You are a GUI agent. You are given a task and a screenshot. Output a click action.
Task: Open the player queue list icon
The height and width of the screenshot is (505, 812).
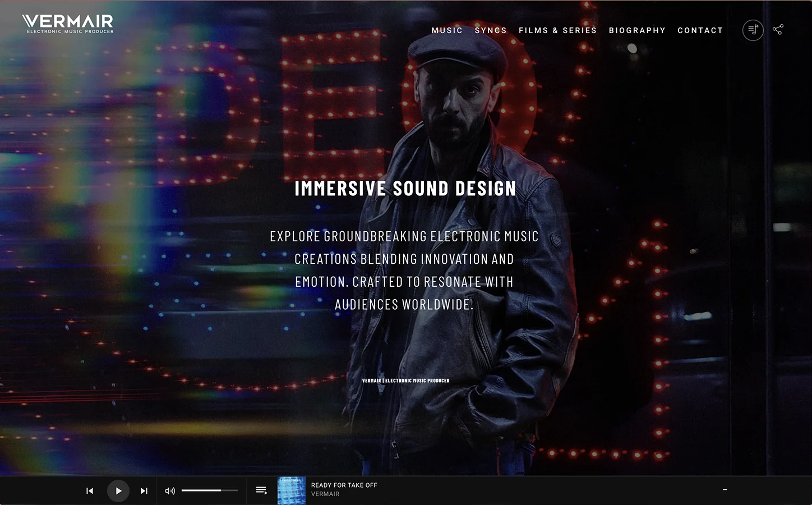[x=261, y=490]
